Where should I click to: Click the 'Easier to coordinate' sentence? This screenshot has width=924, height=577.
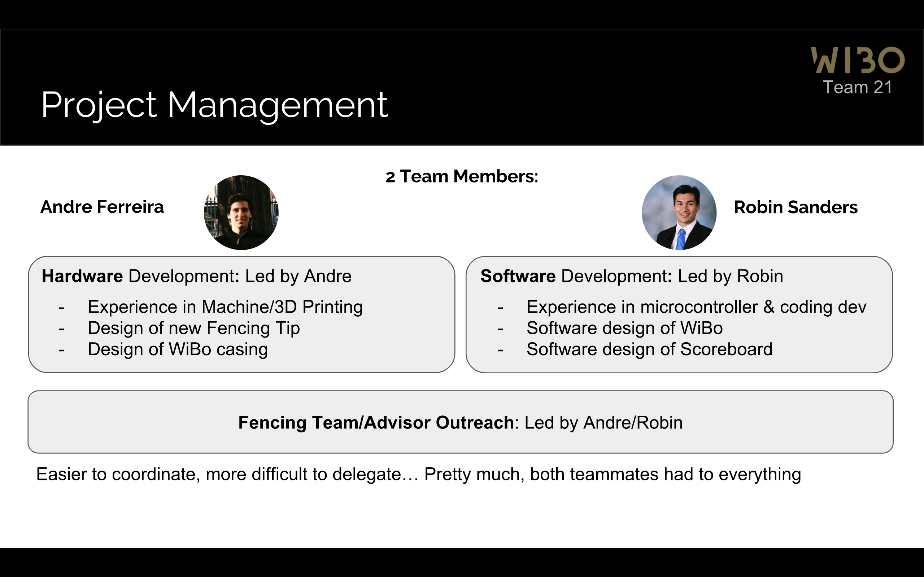tap(418, 474)
